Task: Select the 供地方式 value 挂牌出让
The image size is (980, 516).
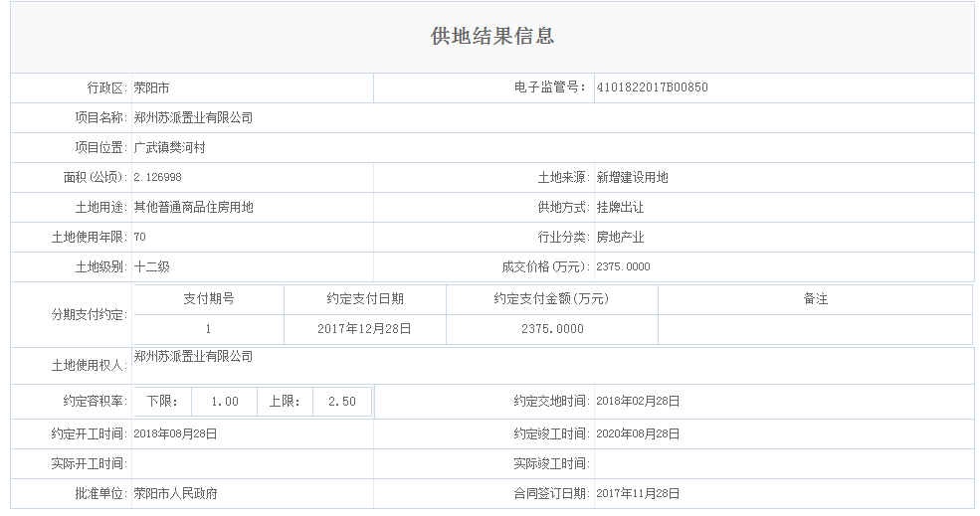Action: (620, 208)
